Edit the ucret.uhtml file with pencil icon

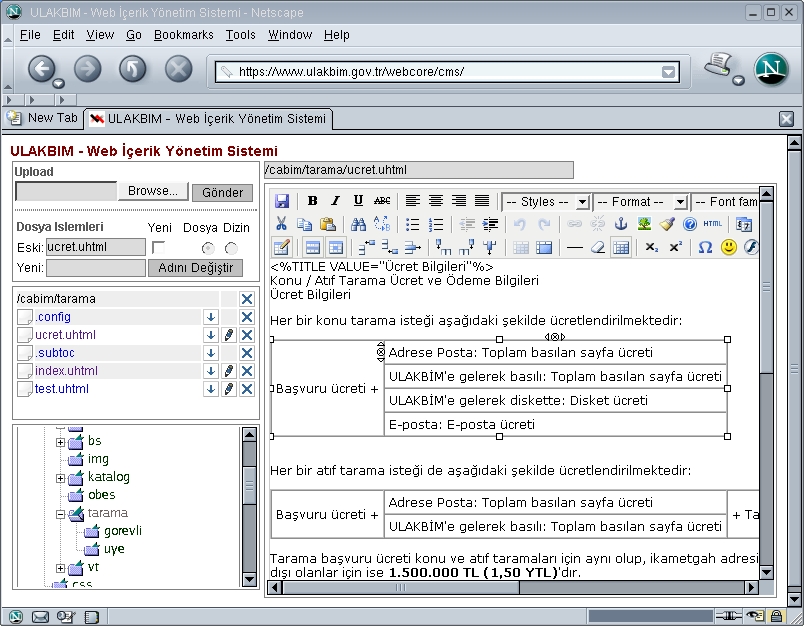(229, 335)
